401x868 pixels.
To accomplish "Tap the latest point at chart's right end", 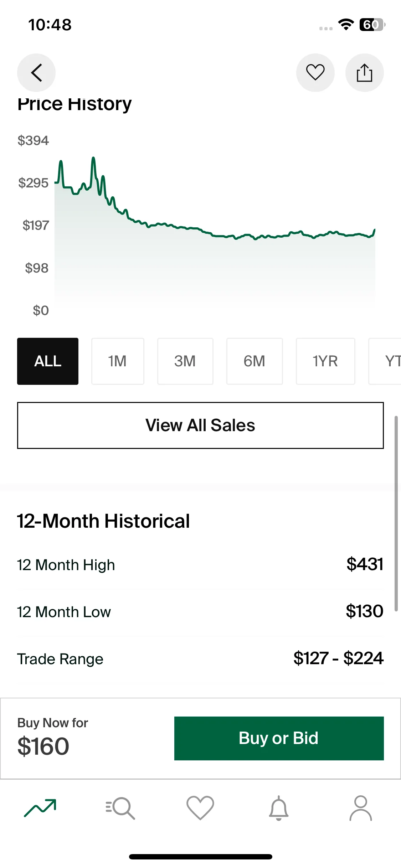I will pos(375,229).
